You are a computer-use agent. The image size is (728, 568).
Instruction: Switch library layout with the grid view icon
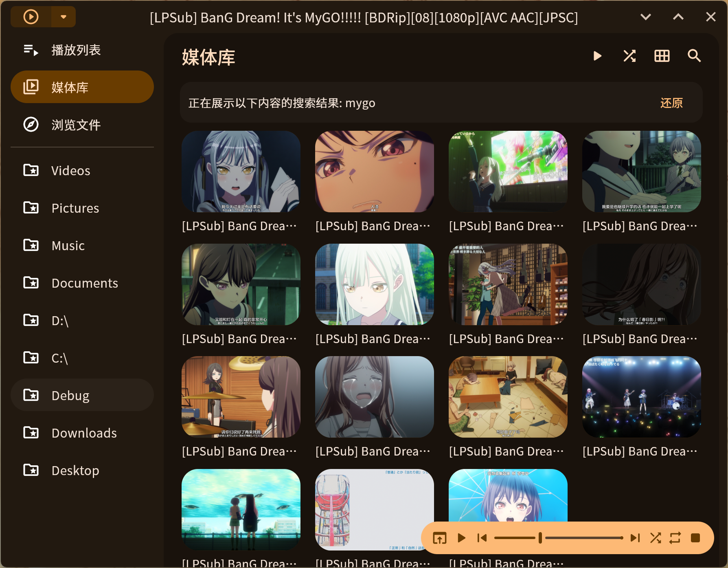pos(662,56)
